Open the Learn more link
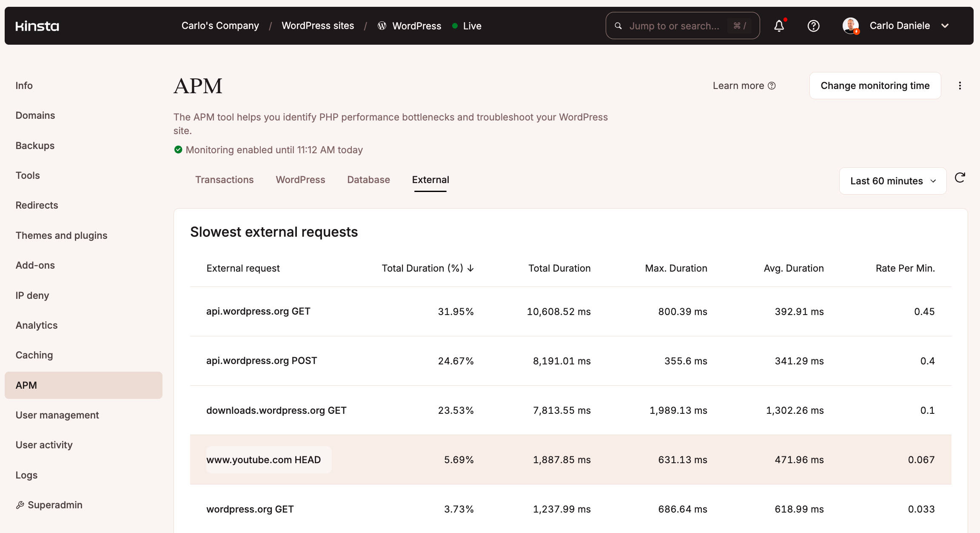 point(744,86)
